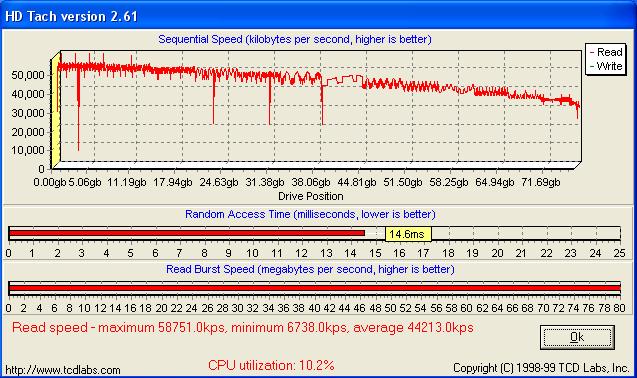Click the red Read Burst Speed bar
This screenshot has height=378, width=637.
(x=314, y=288)
